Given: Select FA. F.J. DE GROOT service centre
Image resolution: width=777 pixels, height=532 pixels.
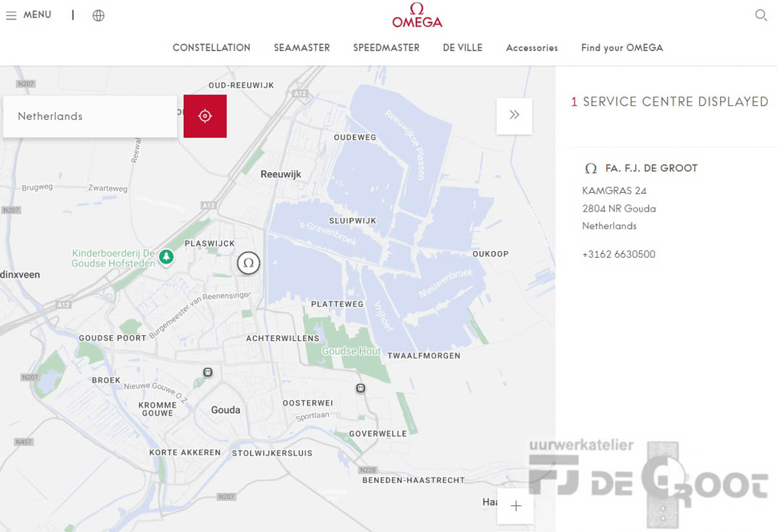Looking at the screenshot, I should tap(651, 168).
